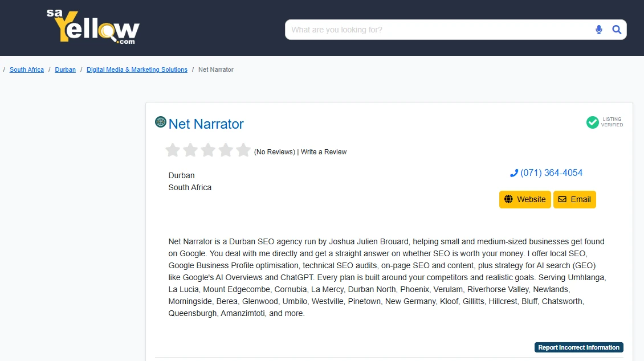Image resolution: width=644 pixels, height=361 pixels.
Task: Click the green Listing Verified checkmark
Action: click(x=592, y=122)
